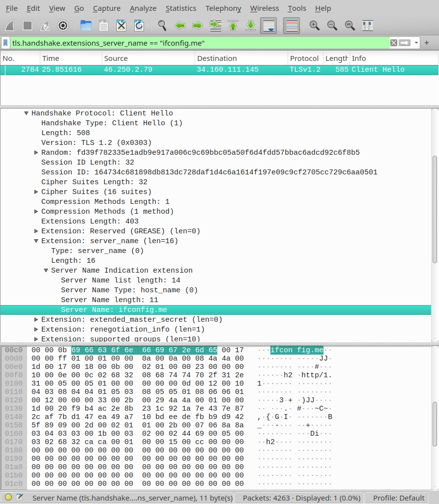Viewport: 439px width, 504px height.
Task: Toggle auto-scroll during live capture
Action: coord(268,26)
